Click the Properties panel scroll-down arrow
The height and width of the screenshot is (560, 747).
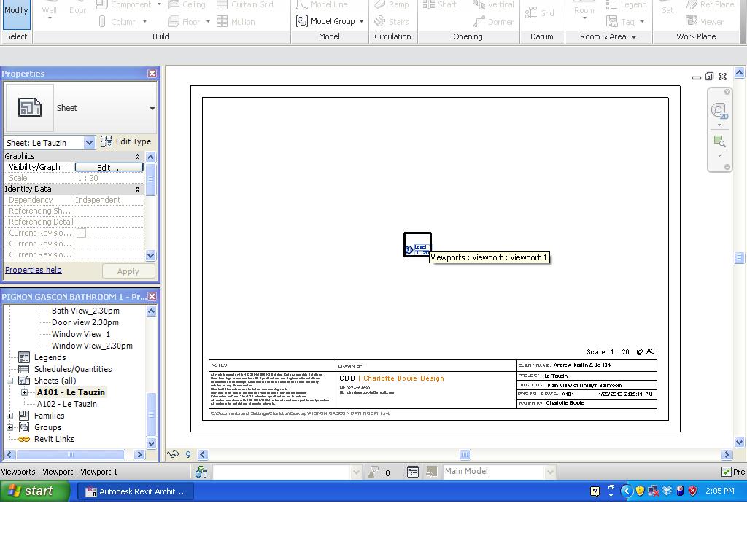coord(150,255)
